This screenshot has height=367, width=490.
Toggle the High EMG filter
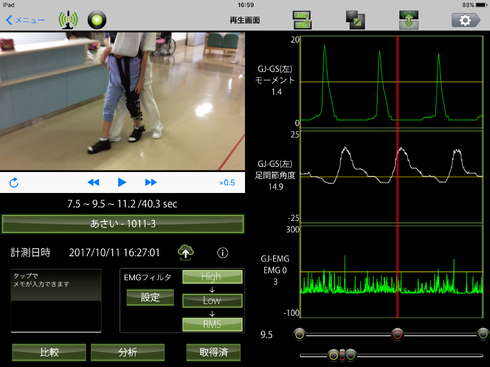pos(212,277)
